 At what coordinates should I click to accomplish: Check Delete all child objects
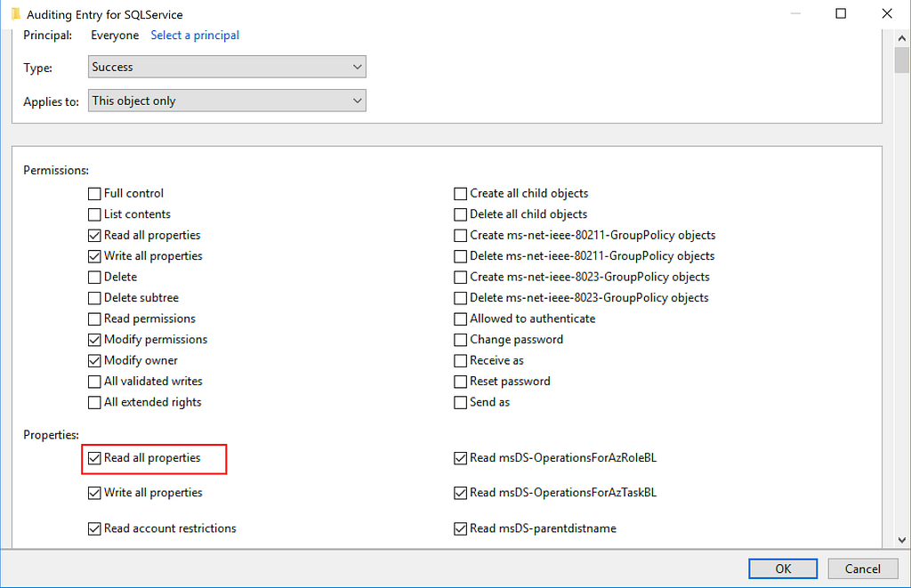coord(460,214)
